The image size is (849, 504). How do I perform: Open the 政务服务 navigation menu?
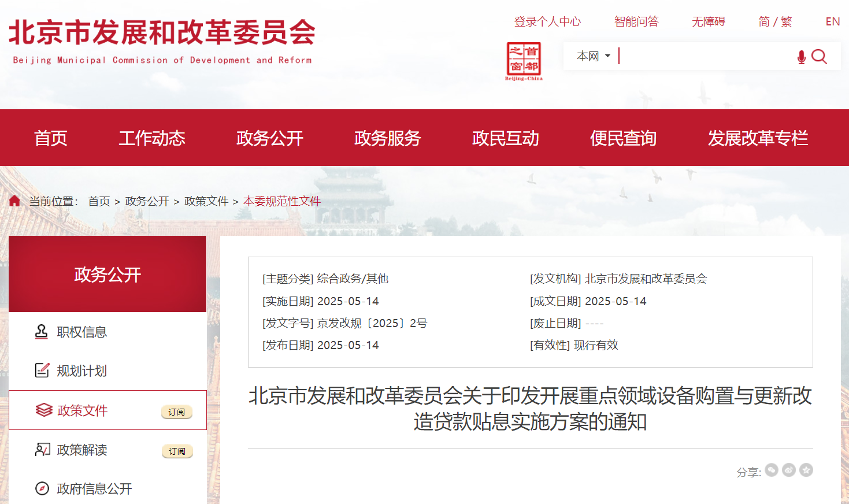[387, 138]
